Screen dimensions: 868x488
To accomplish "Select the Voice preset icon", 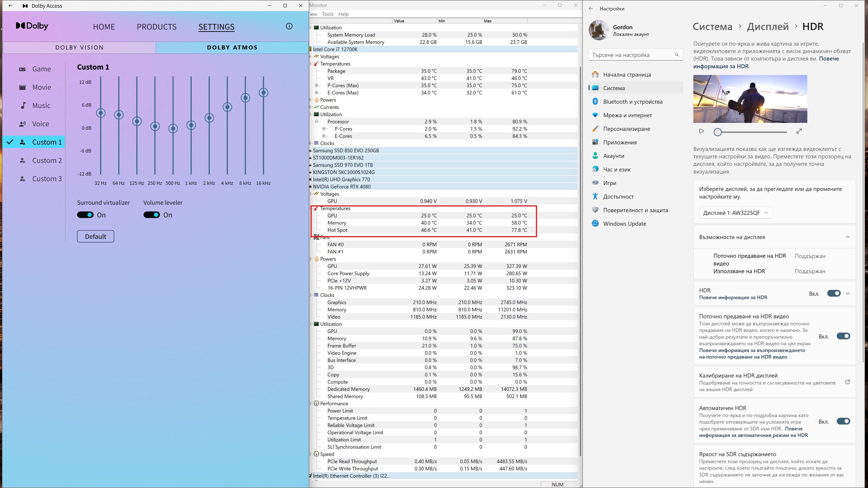I will click(x=22, y=124).
